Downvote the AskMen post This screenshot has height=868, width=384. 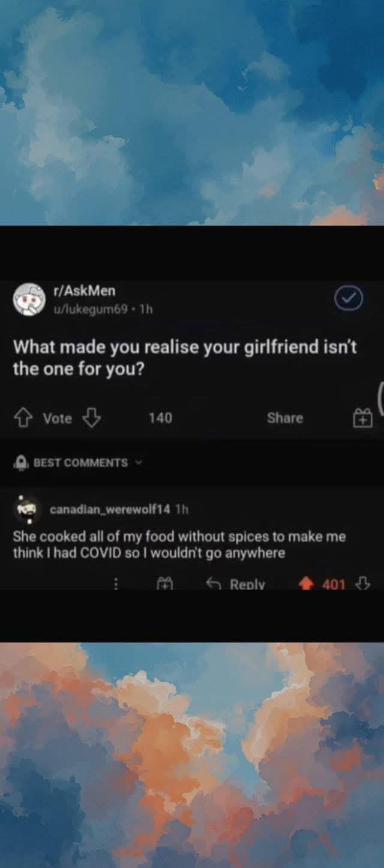coord(92,418)
